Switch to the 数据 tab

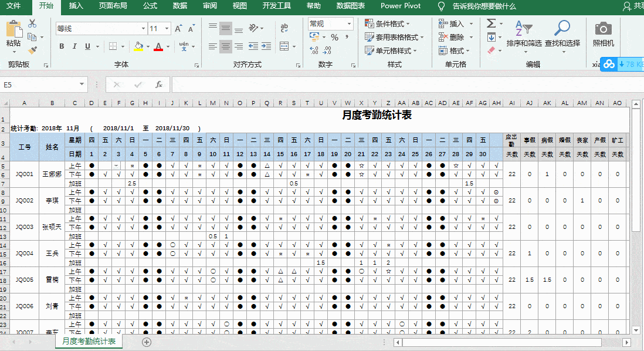pos(180,6)
